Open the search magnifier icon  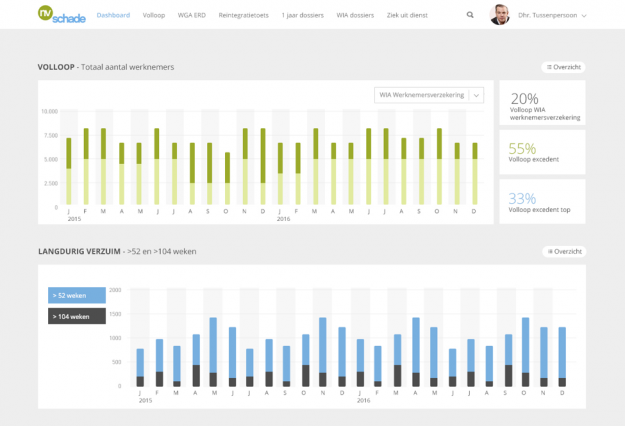471,16
